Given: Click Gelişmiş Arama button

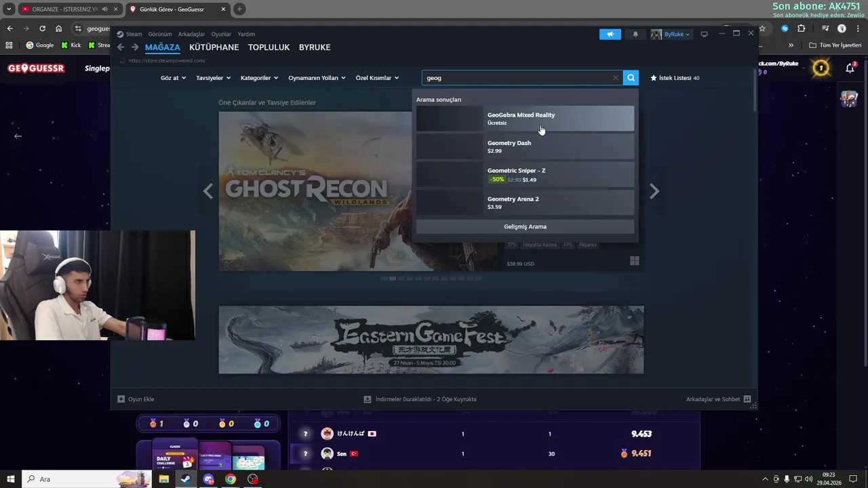Looking at the screenshot, I should 525,226.
